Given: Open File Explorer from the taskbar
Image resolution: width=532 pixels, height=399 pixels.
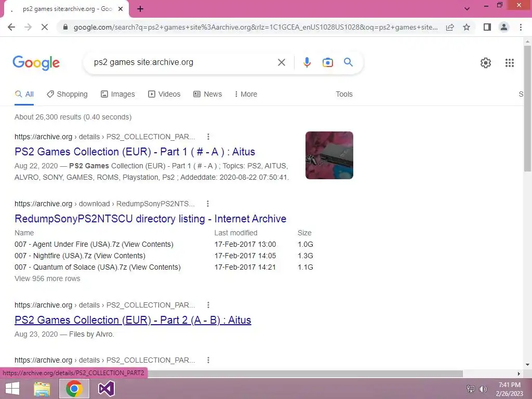Looking at the screenshot, I should (42, 389).
